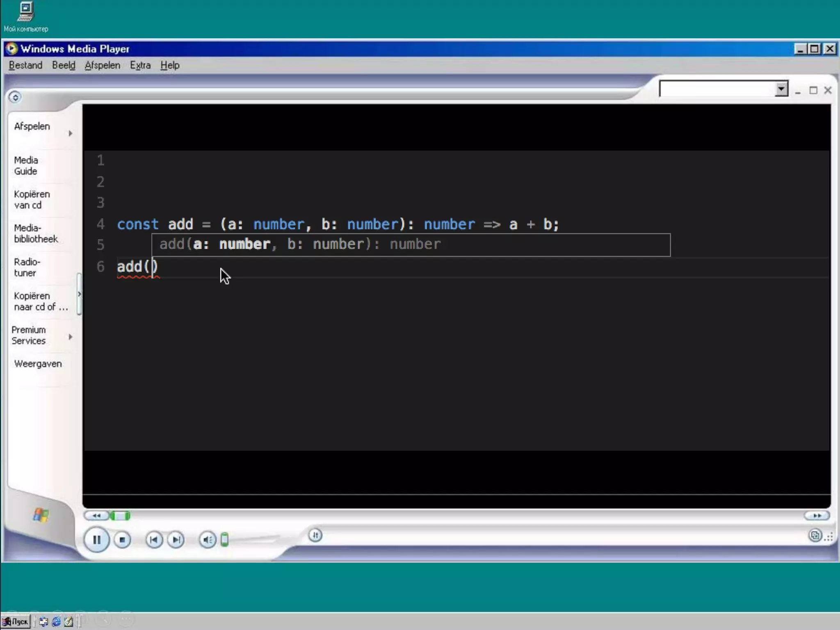Click the green seek bar position handle
Image resolution: width=840 pixels, height=630 pixels.
121,516
